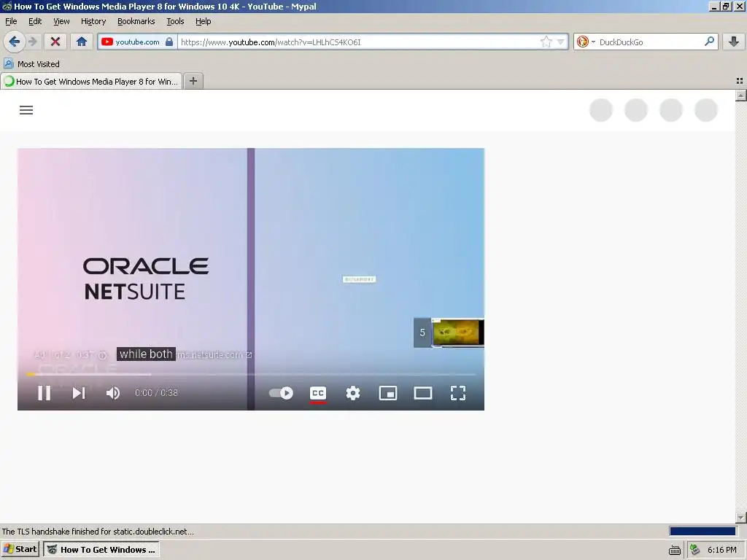This screenshot has width=747, height=560.
Task: Visit the netsuite.com advertiser link
Action: [214, 355]
